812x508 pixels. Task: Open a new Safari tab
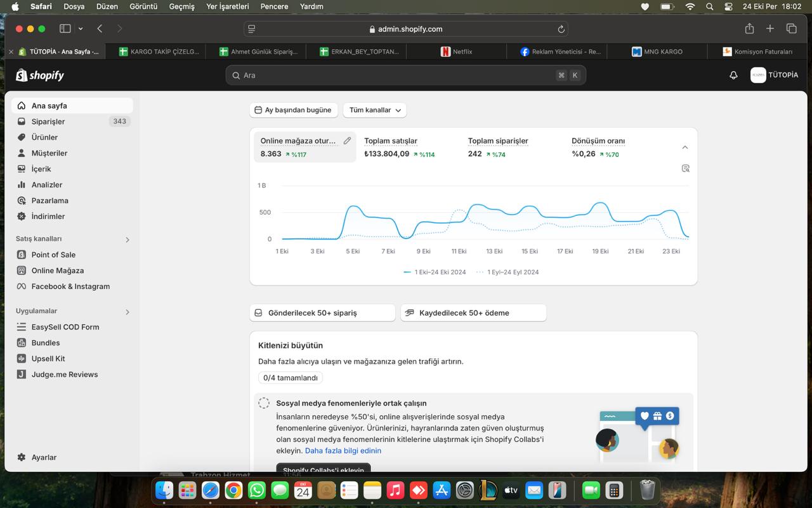click(770, 29)
